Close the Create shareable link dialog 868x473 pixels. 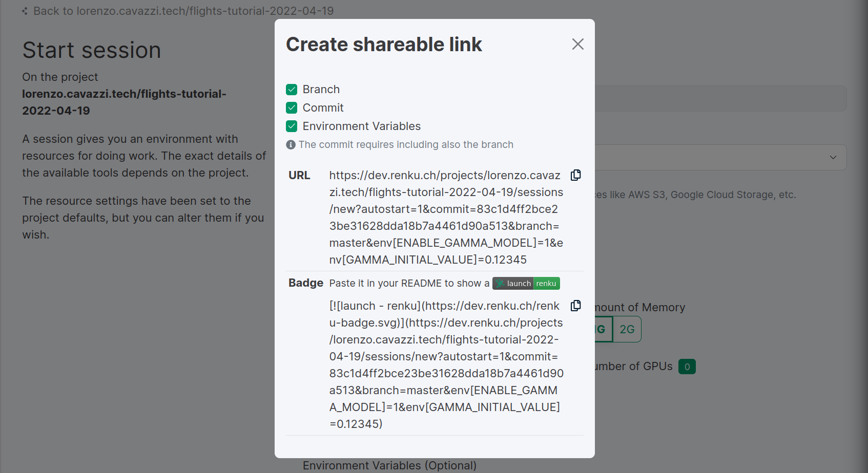[x=577, y=45]
